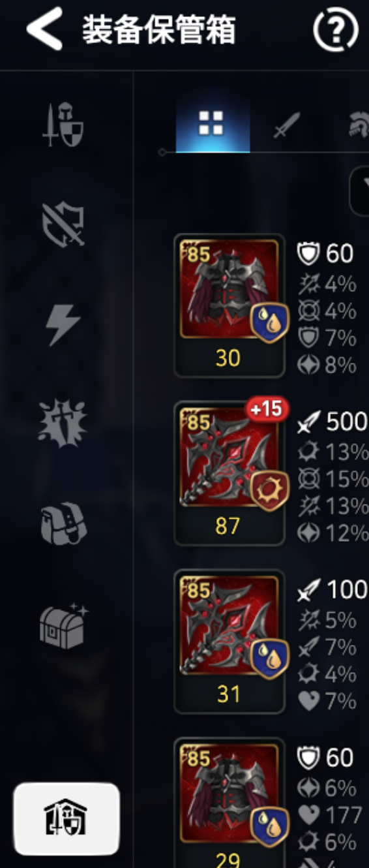Open the help question mark icon
The height and width of the screenshot is (868, 369).
click(x=336, y=30)
